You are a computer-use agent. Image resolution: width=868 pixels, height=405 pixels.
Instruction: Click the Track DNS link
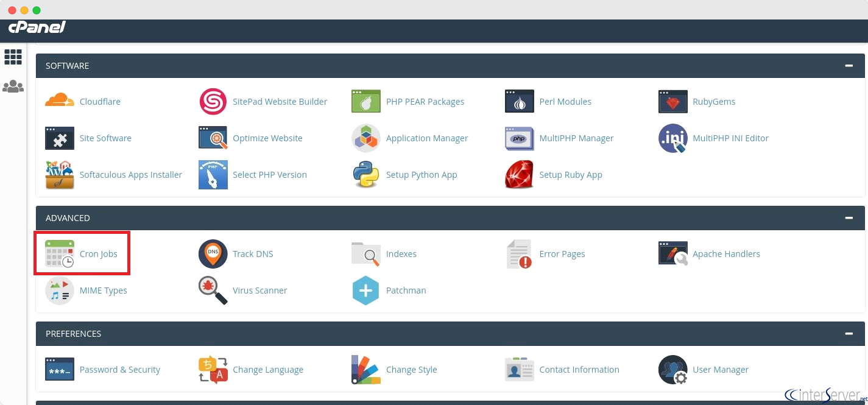tap(253, 254)
